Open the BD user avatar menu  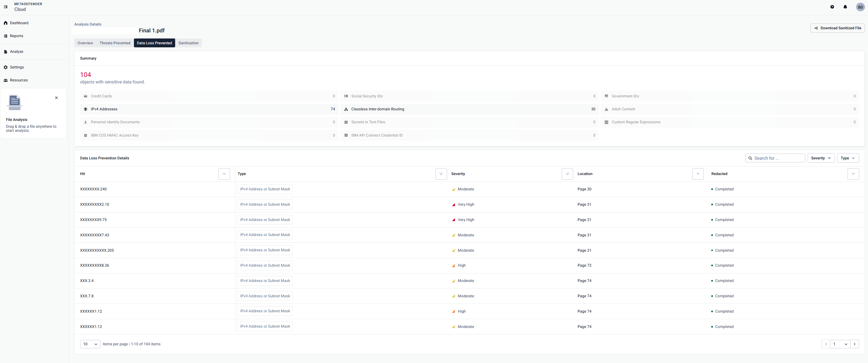(x=860, y=7)
